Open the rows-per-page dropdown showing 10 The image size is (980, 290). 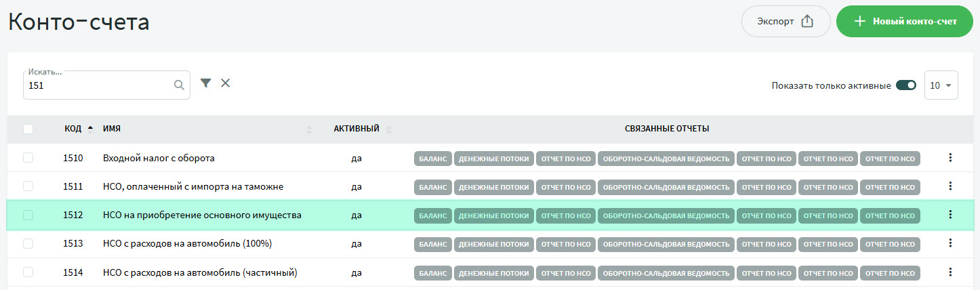(941, 85)
